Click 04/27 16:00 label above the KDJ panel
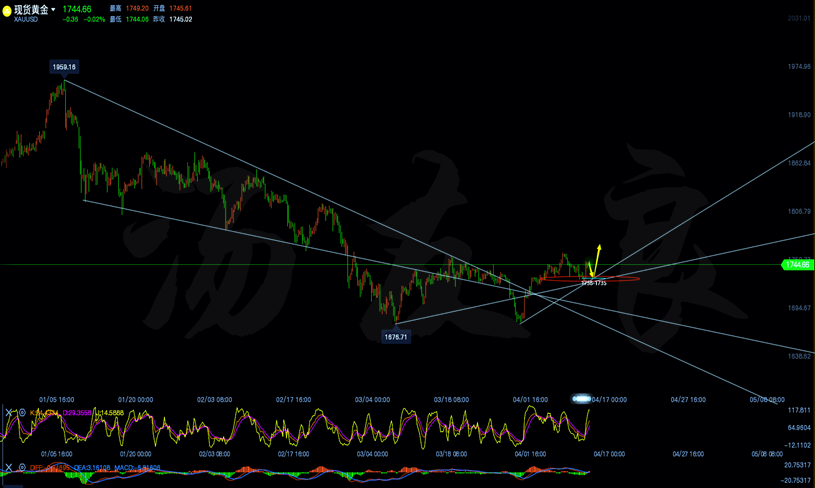 point(688,400)
